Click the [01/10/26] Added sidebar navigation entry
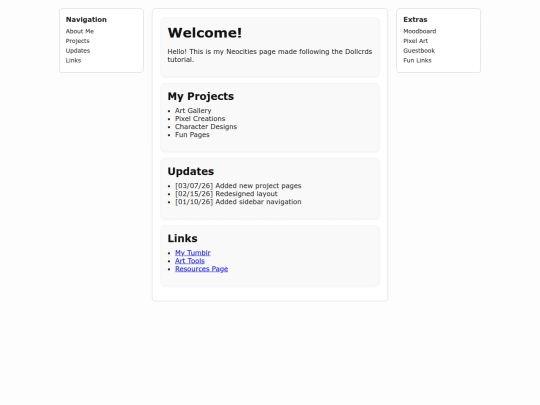Screen dimensions: 540x405 click(x=238, y=202)
